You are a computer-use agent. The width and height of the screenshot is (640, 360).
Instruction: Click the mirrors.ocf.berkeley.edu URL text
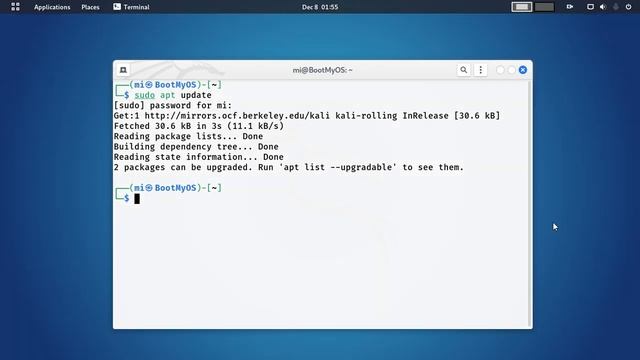[x=237, y=116]
